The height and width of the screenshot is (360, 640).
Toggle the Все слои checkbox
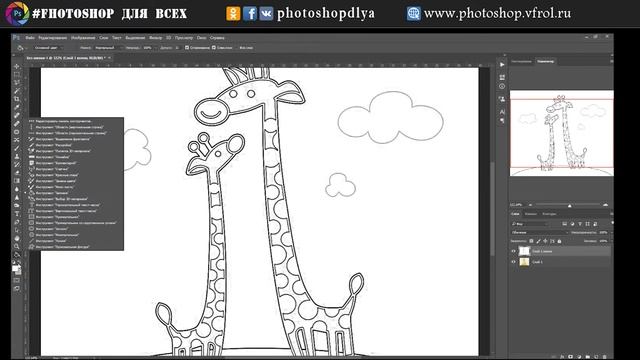pos(236,48)
